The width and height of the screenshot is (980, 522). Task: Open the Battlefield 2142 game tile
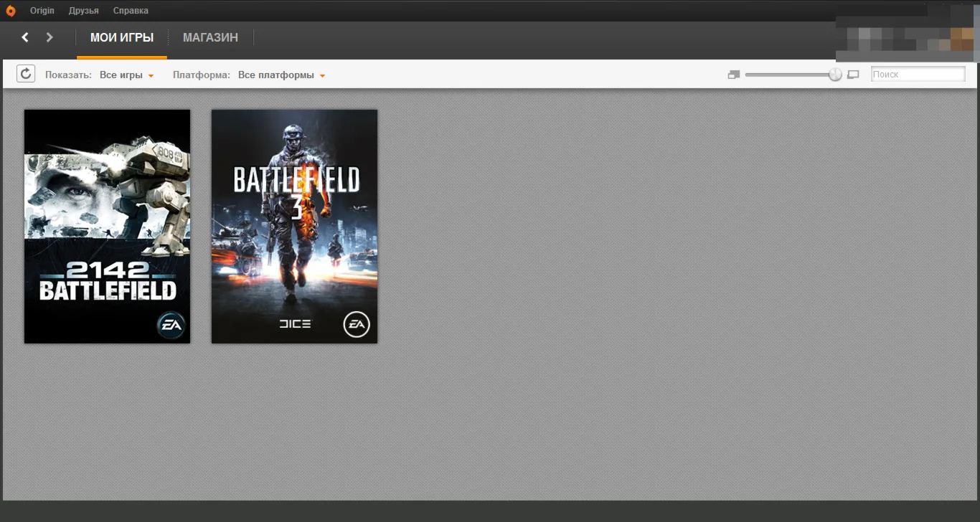[x=107, y=226]
